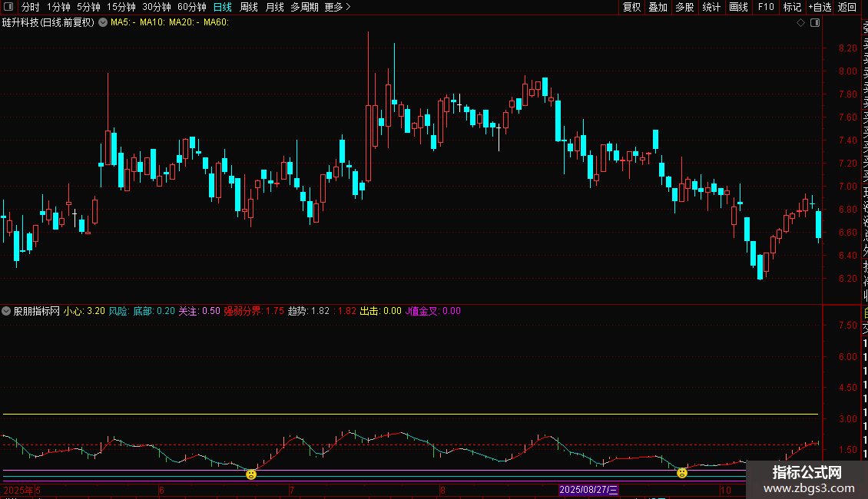Switch to the 分时 intraday tab
Image resolution: width=868 pixels, height=499 pixels.
(x=30, y=7)
